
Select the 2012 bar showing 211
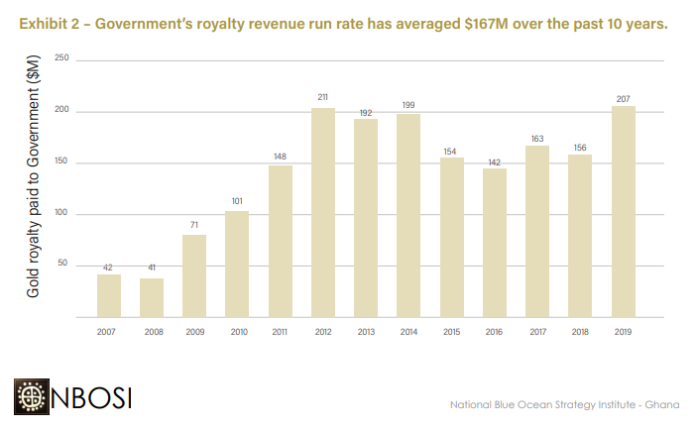coord(323,212)
